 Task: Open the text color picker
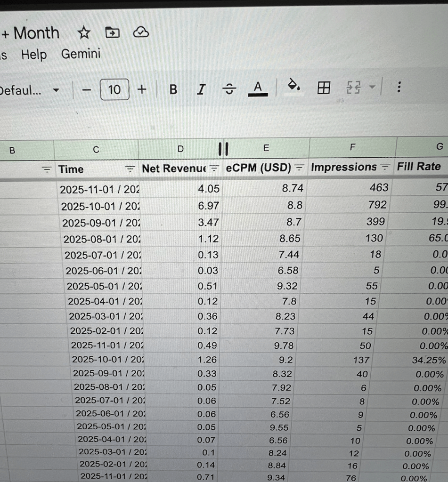point(257,88)
